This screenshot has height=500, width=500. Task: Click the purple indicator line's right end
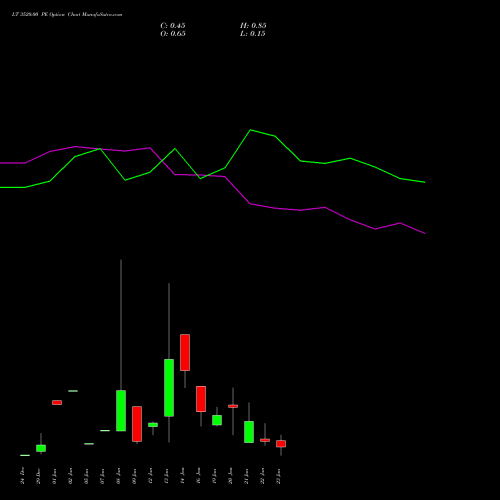[x=424, y=233]
